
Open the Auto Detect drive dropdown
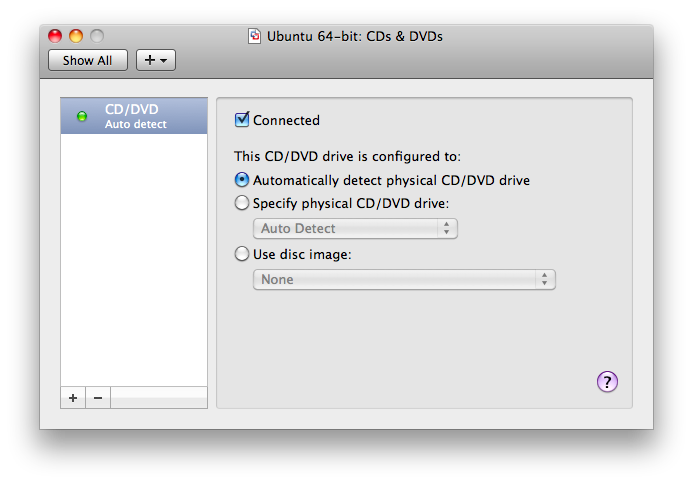355,229
